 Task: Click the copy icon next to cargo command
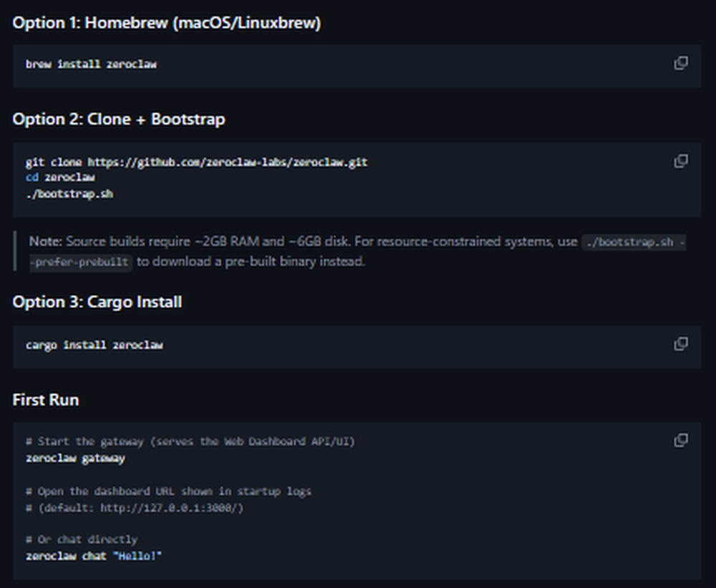coord(679,344)
